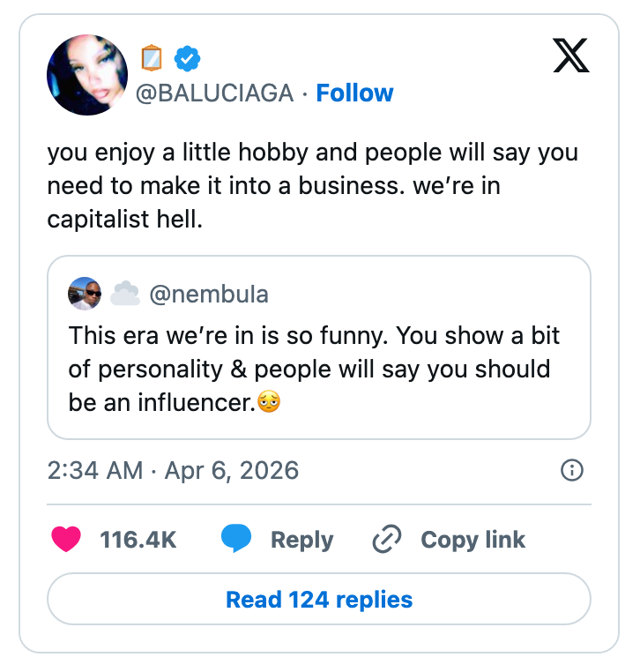Click the cloud emoji beside @nembula
The width and height of the screenshot is (640, 672).
coord(125,293)
